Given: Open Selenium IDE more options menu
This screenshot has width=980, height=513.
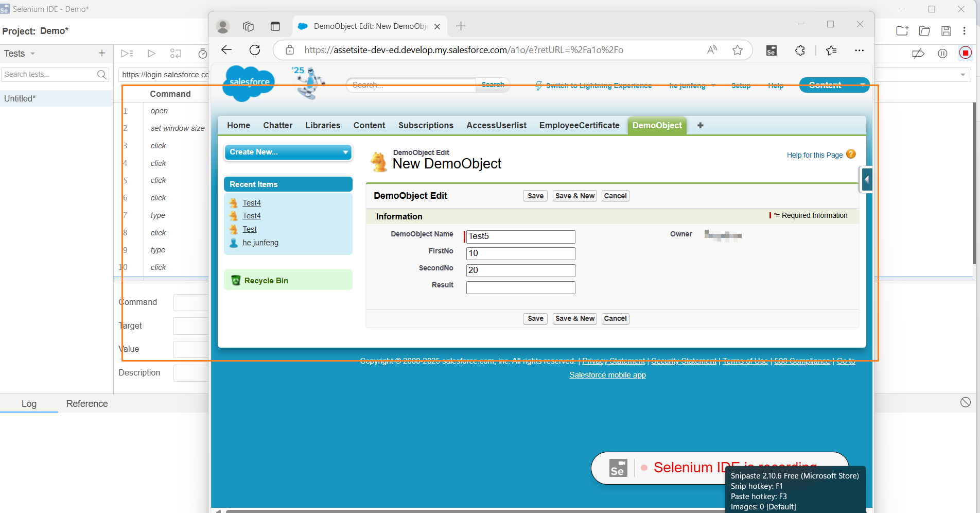Looking at the screenshot, I should coord(965,31).
